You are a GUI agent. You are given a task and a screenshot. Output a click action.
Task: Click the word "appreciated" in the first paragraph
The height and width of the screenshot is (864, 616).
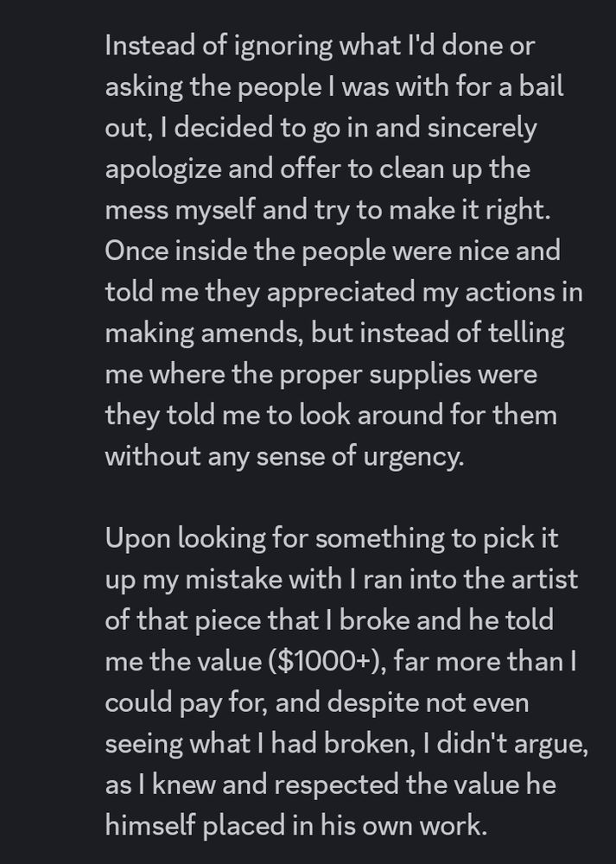click(341, 293)
